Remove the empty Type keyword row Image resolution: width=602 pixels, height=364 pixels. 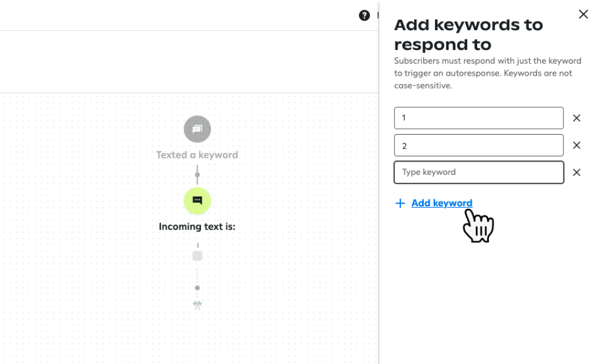tap(576, 172)
